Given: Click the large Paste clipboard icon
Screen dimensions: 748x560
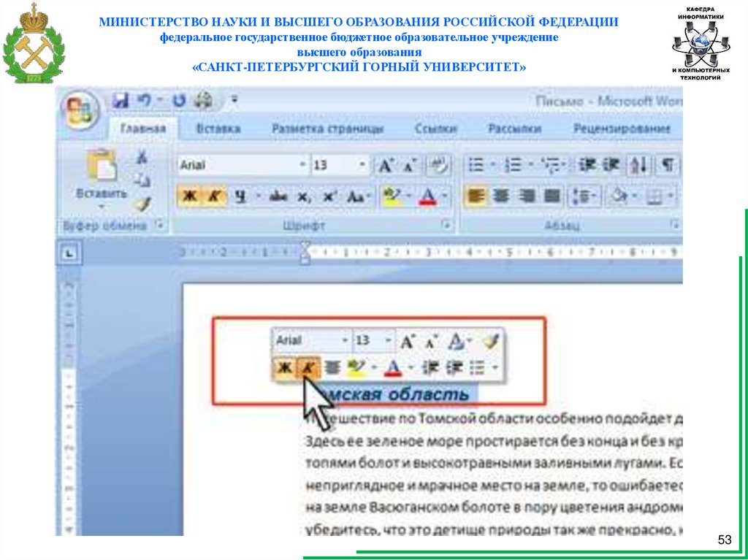Looking at the screenshot, I should [102, 166].
